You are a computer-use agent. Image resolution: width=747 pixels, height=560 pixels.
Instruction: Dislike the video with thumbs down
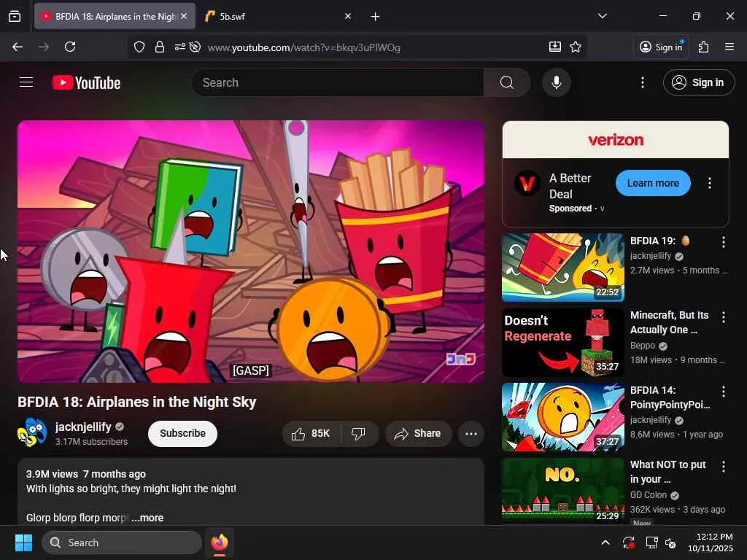358,433
